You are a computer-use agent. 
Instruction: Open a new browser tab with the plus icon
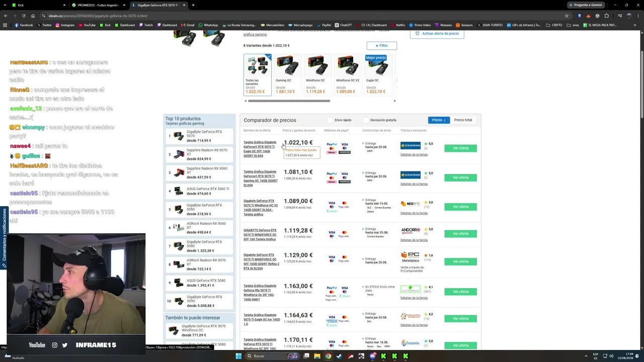coord(193,5)
